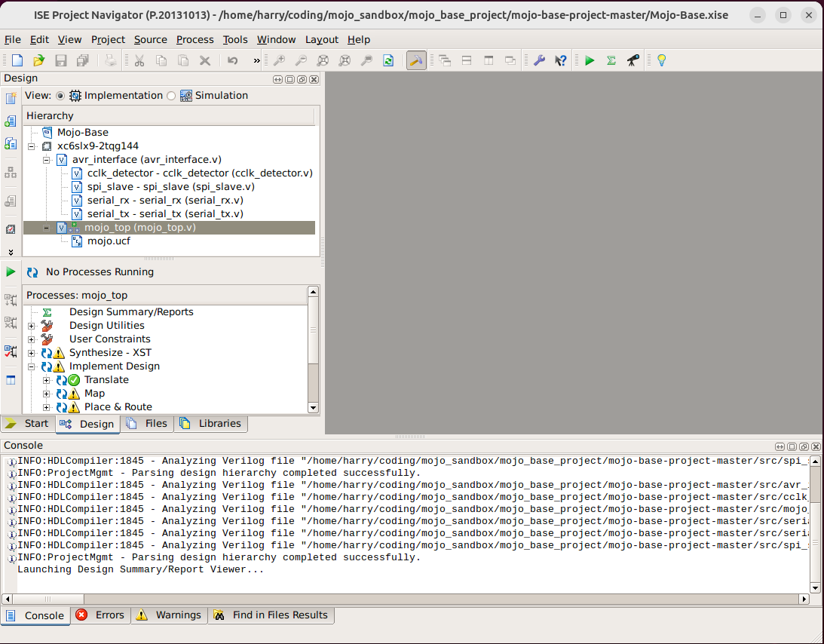The width and height of the screenshot is (824, 644).
Task: Select Design Summary/Reports process
Action: [x=131, y=311]
